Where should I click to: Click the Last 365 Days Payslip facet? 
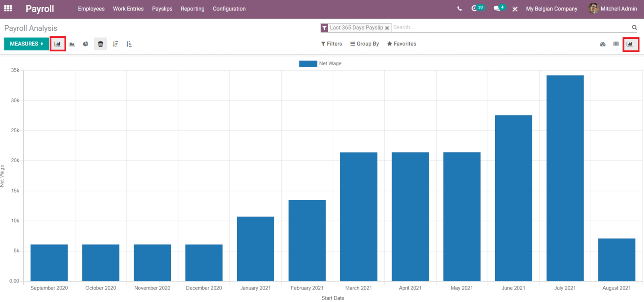(x=357, y=28)
